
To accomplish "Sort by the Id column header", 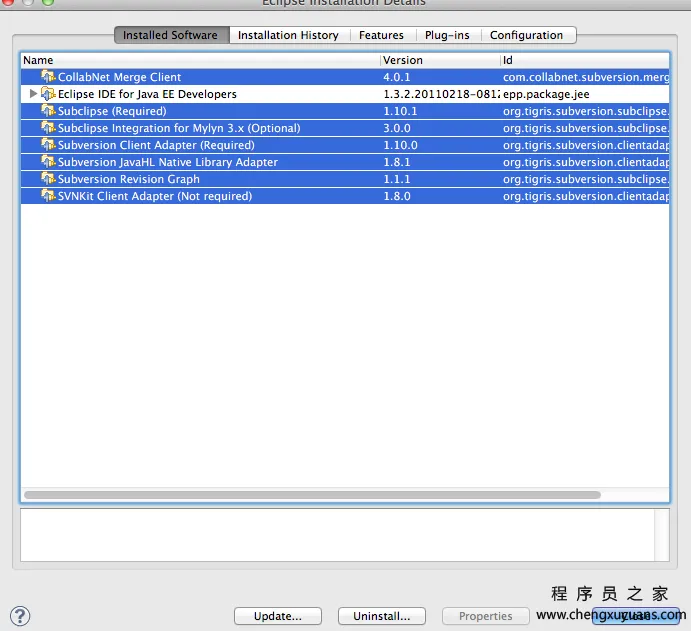I will coord(585,60).
